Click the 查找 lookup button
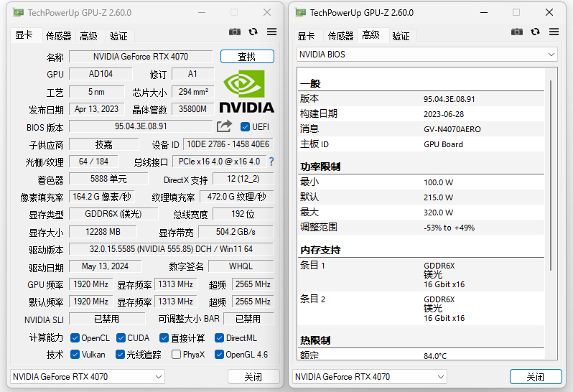Screen dimensions: 573x392 pyautogui.click(x=247, y=57)
